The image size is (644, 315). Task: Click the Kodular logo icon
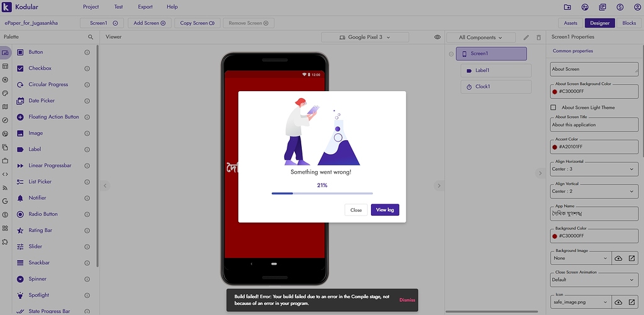click(x=8, y=7)
